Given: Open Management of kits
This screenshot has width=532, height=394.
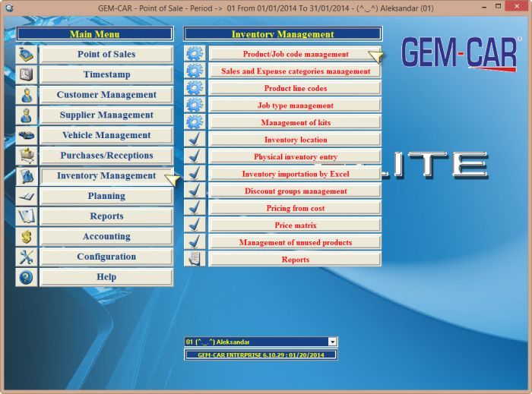Looking at the screenshot, I should (x=295, y=122).
